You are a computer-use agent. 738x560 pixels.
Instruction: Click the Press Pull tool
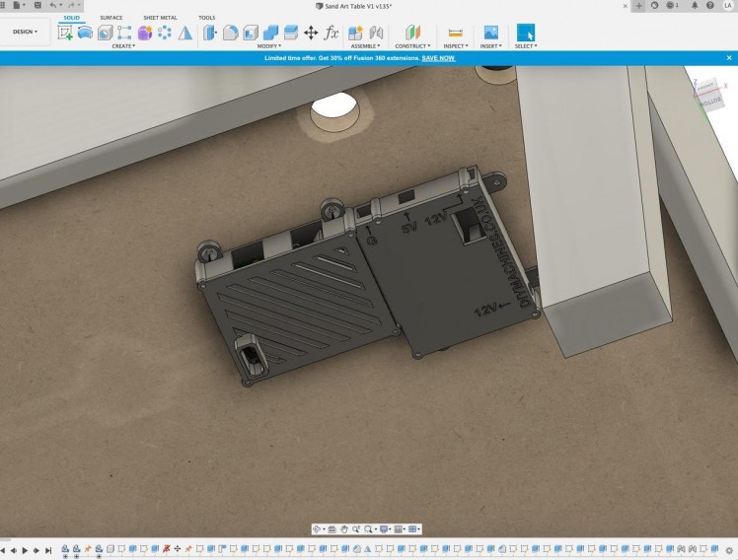(210, 33)
